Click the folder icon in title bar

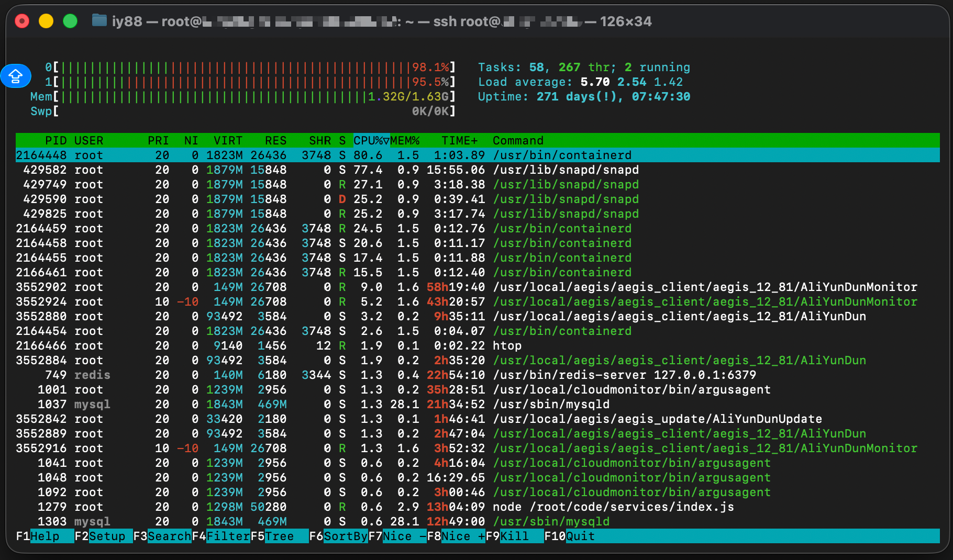[99, 21]
